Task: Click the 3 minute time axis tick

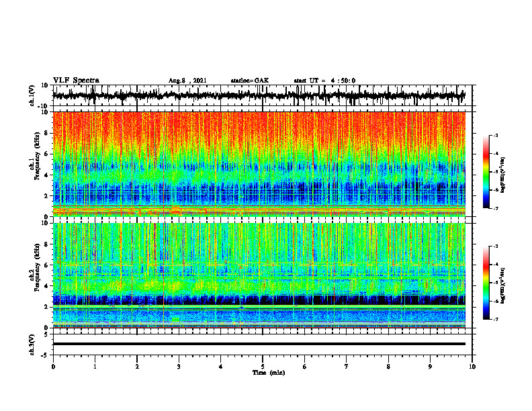Action: [x=179, y=367]
